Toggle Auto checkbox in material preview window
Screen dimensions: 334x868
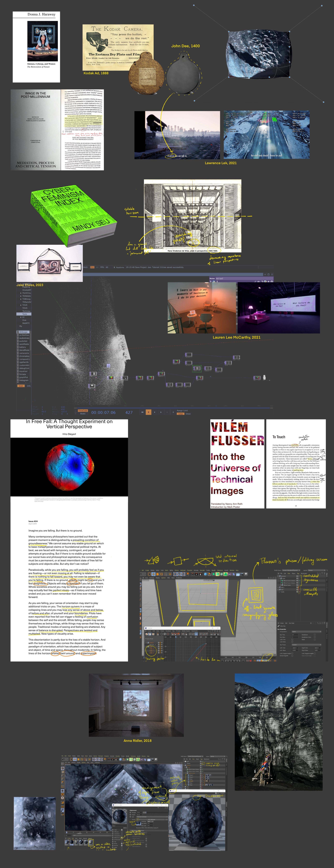pos(216,793)
